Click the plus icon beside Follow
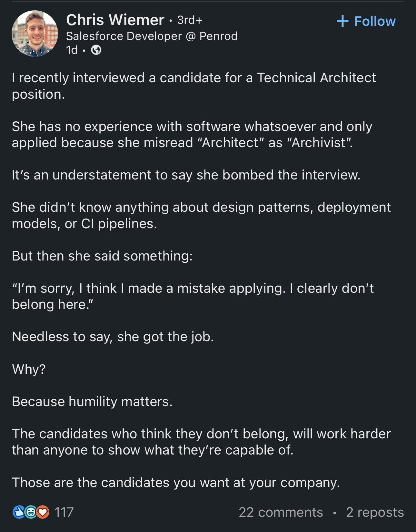The image size is (416, 532). coord(342,21)
